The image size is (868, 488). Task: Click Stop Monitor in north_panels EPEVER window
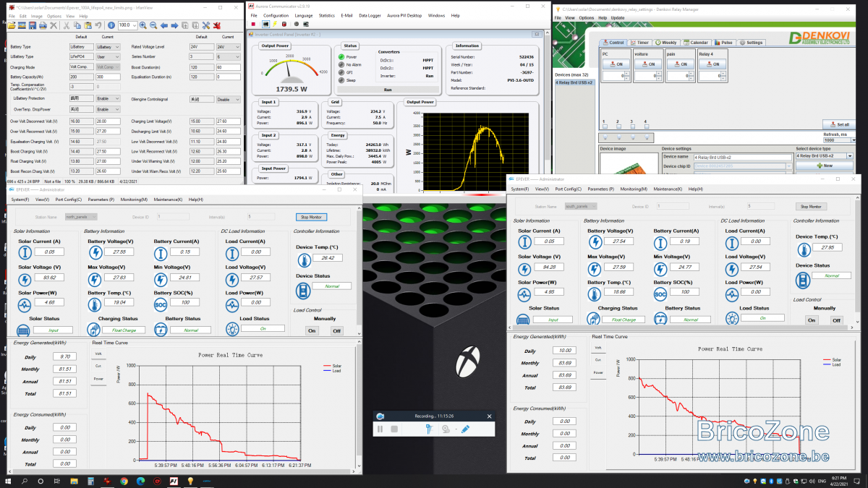click(x=311, y=216)
